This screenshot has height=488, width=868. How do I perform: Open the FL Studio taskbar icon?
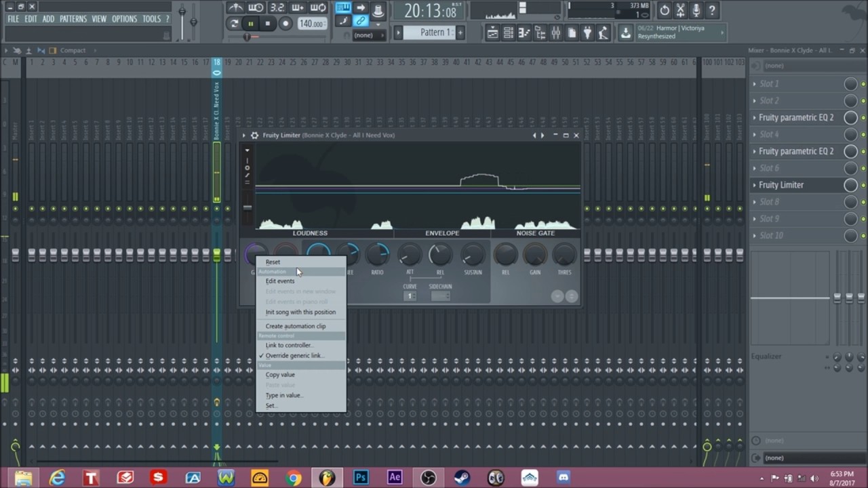tap(327, 478)
